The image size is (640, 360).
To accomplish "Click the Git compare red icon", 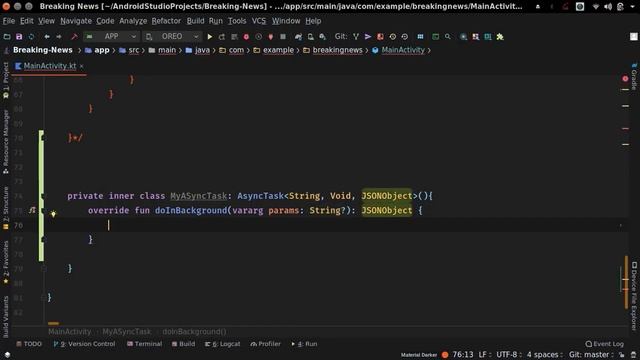I will tap(380, 37).
